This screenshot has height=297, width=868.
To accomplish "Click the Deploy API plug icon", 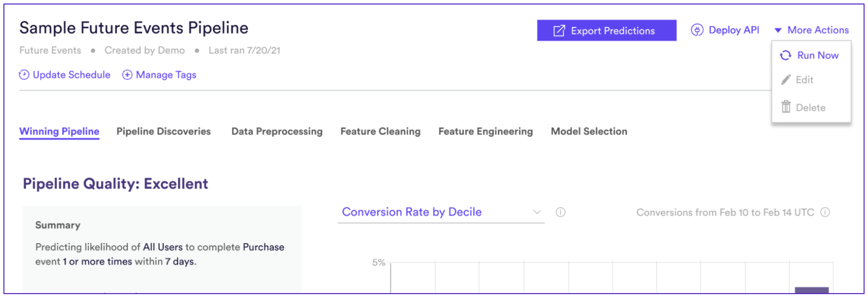I will tap(697, 30).
